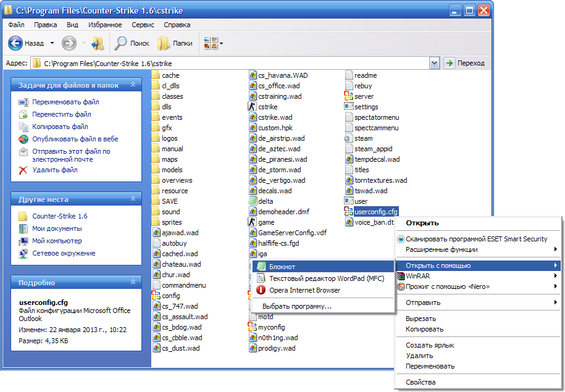Choose Выбрать программу... option
This screenshot has height=392, width=565.
(x=323, y=307)
